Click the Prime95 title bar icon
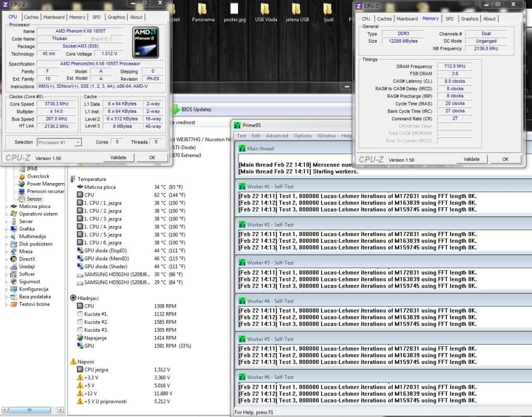The width and height of the screenshot is (532, 417). (237, 125)
